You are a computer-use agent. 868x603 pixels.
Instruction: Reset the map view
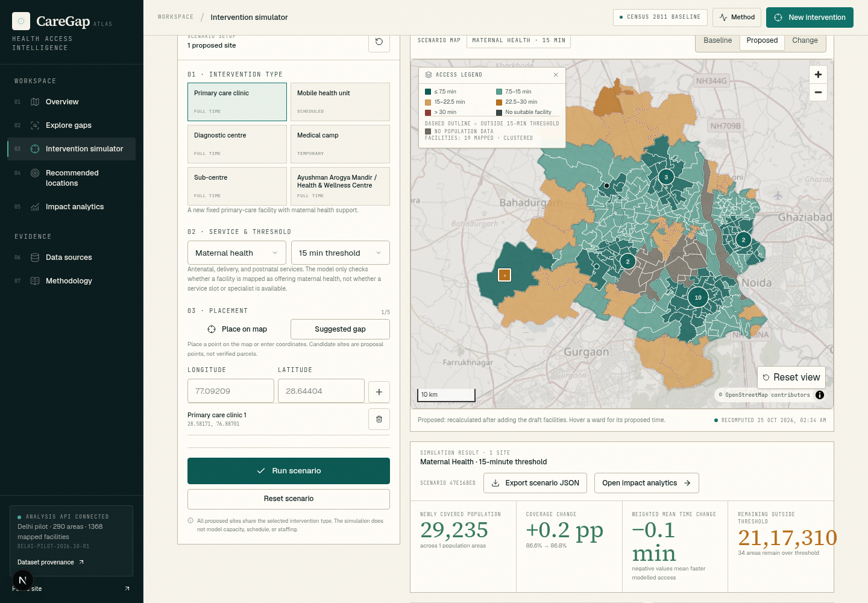[791, 377]
